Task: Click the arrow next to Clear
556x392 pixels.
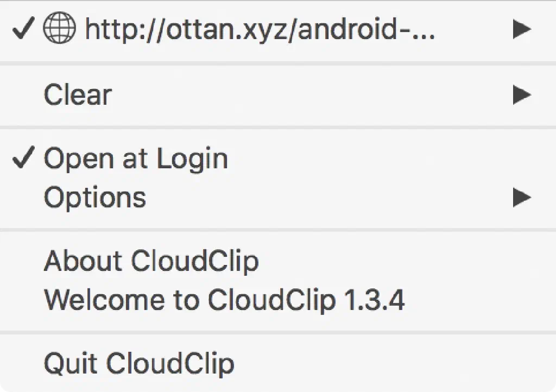Action: click(521, 95)
